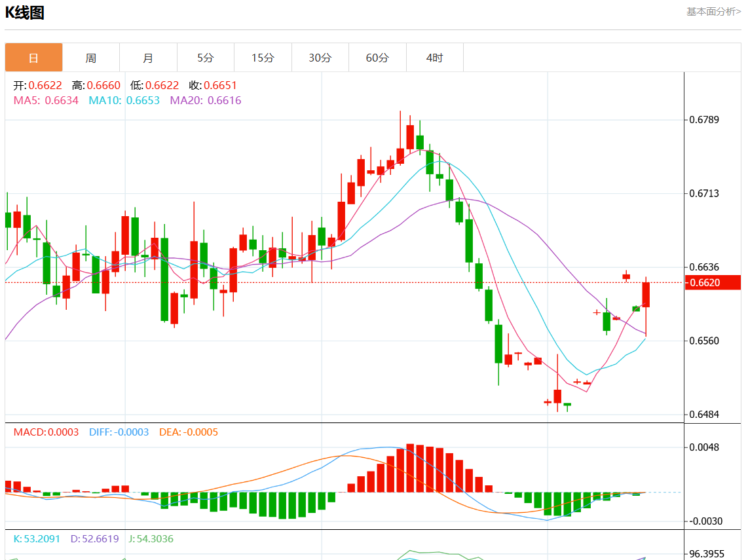748x560 pixels.
Task: Click the 0.6789 price axis label
Action: click(x=704, y=120)
